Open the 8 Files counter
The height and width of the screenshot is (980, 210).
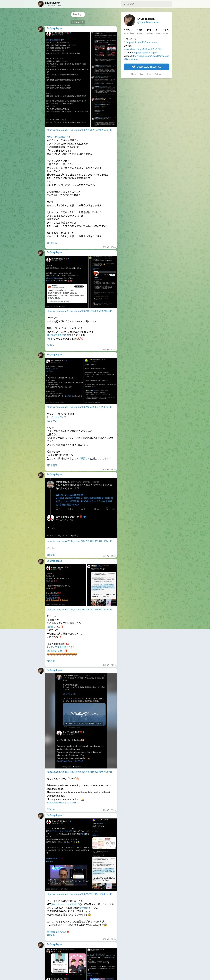[x=158, y=32]
